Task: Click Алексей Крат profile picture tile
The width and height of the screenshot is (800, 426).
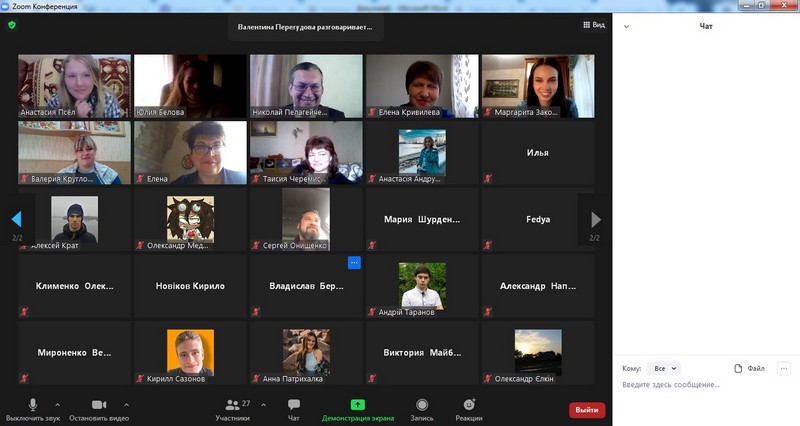Action: point(74,219)
